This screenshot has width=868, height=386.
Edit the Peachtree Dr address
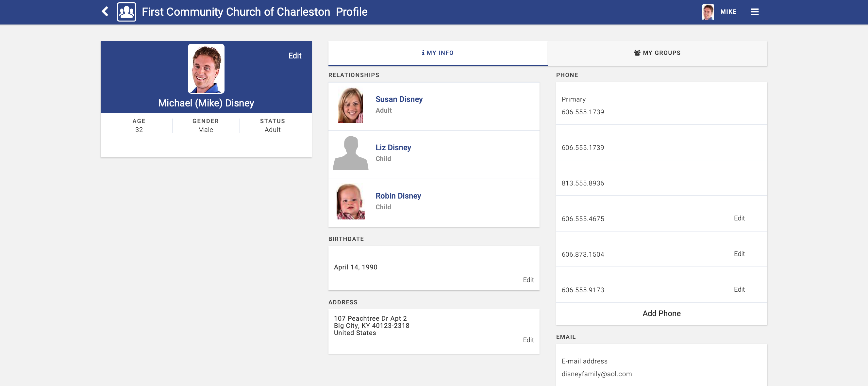(x=528, y=340)
